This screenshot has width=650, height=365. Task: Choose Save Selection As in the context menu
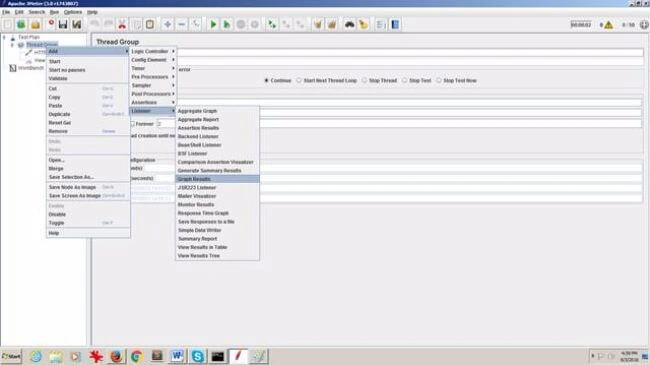click(88, 177)
